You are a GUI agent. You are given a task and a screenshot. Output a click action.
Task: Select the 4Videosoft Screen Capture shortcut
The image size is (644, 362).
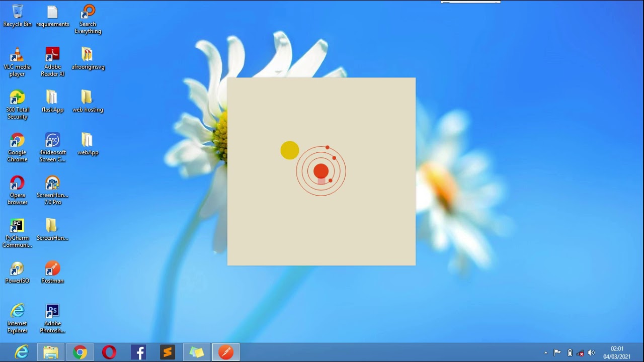(x=52, y=147)
